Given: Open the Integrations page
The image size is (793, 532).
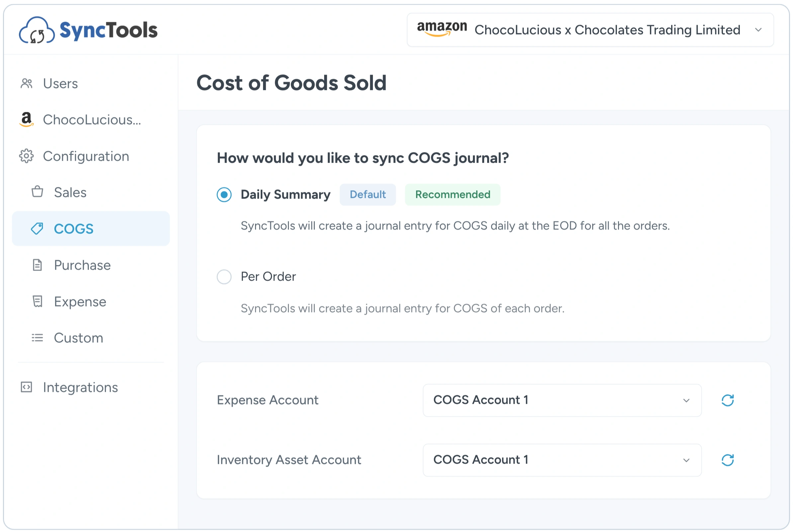Looking at the screenshot, I should point(91,388).
